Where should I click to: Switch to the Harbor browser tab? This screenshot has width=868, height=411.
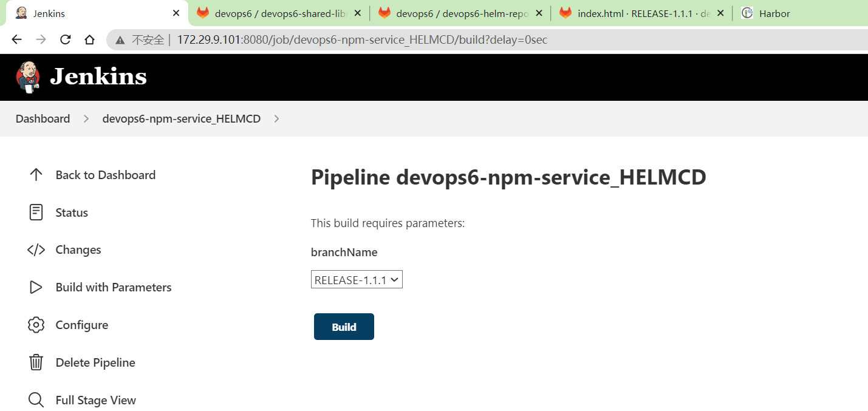click(x=801, y=13)
